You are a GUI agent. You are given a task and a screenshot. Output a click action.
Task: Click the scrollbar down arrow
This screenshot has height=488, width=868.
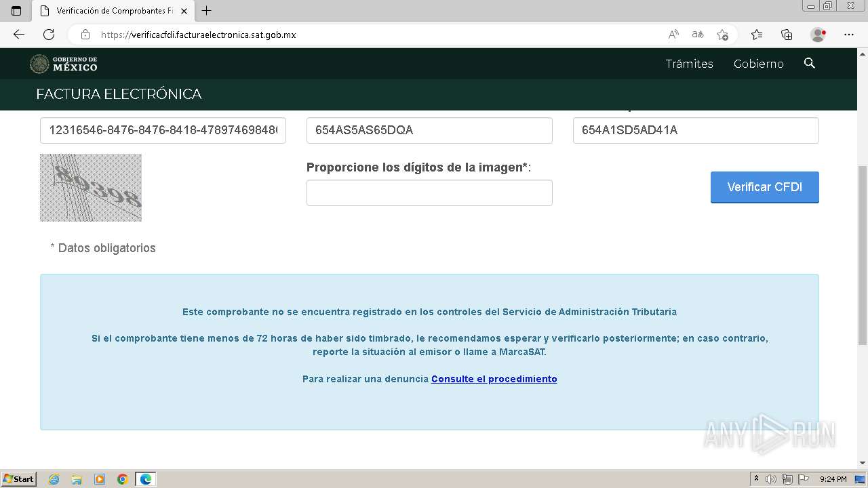pyautogui.click(x=862, y=463)
